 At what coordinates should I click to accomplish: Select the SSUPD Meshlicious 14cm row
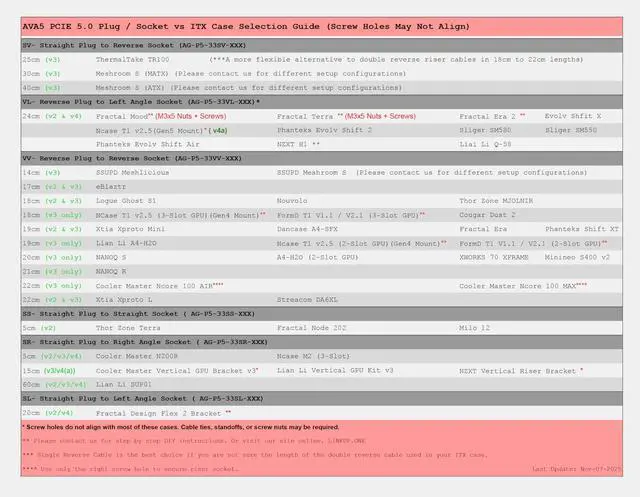point(134,172)
